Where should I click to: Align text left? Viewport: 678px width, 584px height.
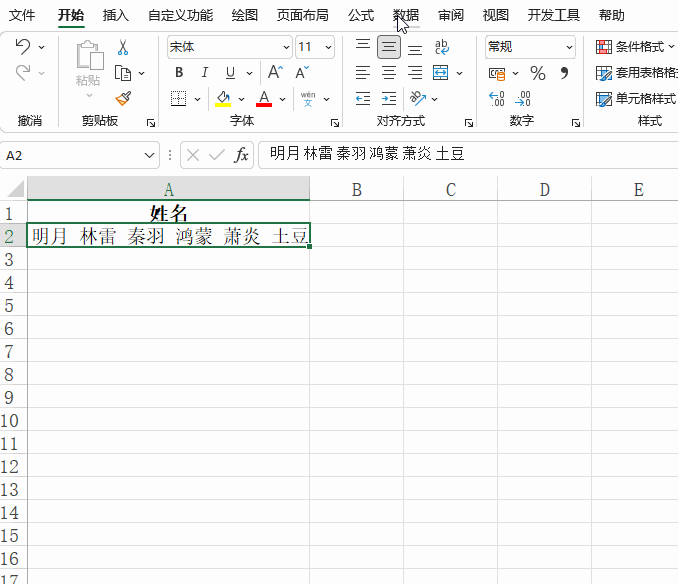(363, 73)
